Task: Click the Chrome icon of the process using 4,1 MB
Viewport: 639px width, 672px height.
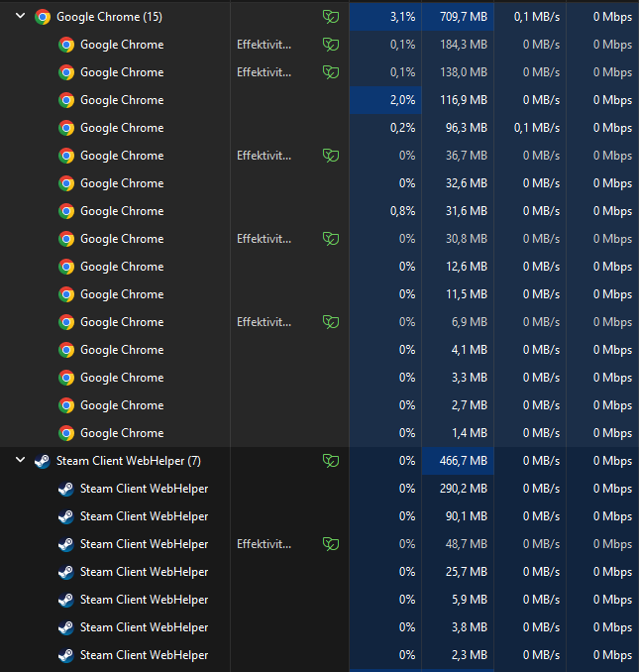Action: tap(66, 350)
